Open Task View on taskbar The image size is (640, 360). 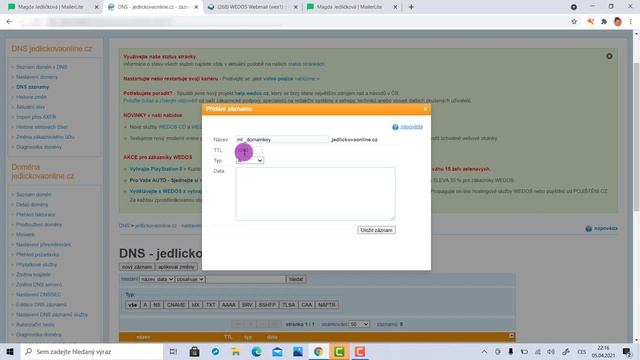tap(173, 351)
